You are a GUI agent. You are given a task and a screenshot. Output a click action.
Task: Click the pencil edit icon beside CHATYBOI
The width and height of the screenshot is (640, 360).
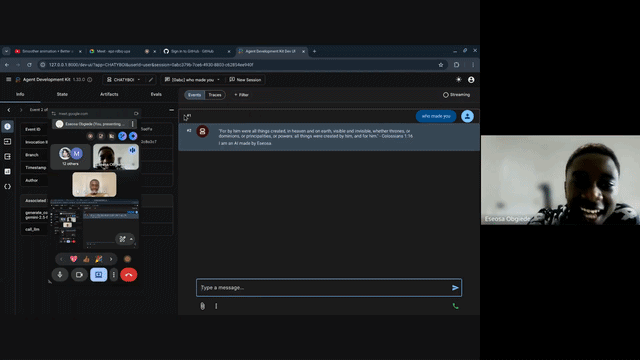151,80
